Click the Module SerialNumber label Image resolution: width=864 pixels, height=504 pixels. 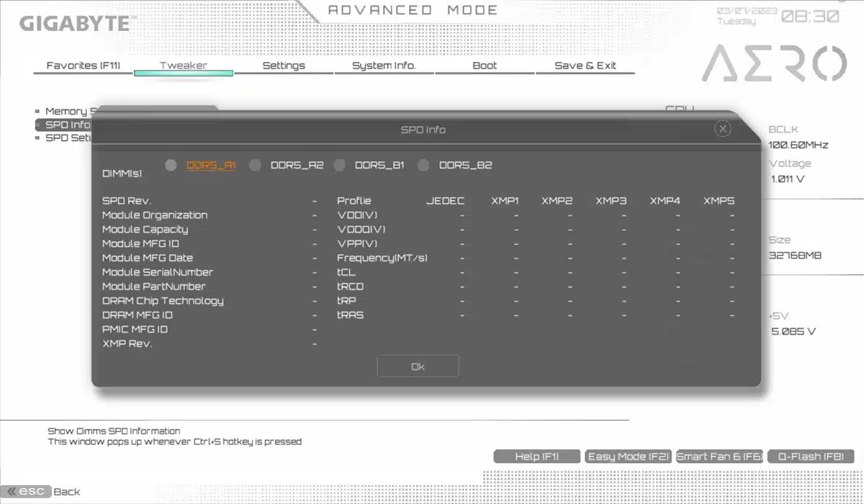point(158,272)
